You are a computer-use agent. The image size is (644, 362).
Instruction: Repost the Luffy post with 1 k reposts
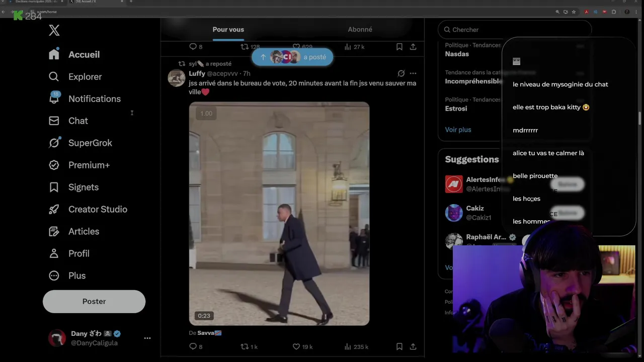coord(249,346)
